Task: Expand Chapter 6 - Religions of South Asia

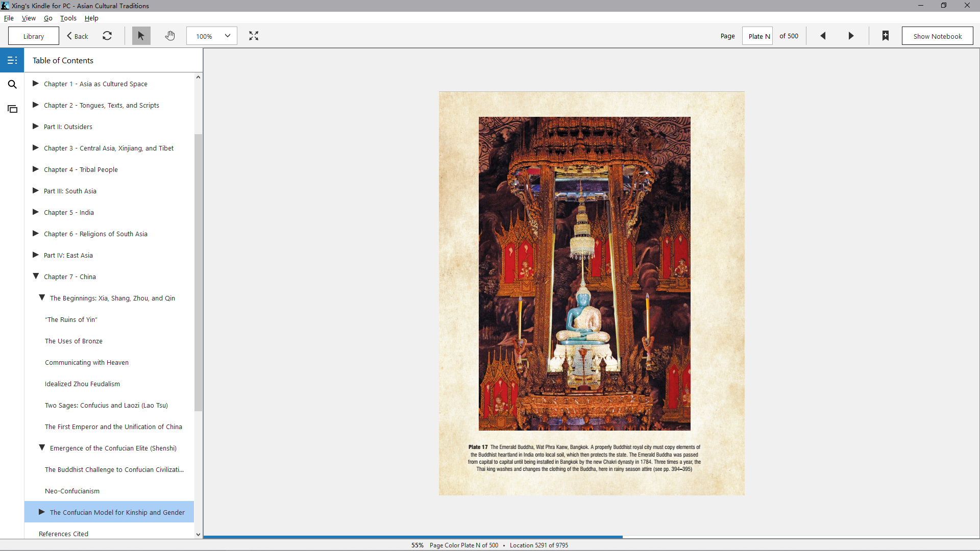Action: 36,233
